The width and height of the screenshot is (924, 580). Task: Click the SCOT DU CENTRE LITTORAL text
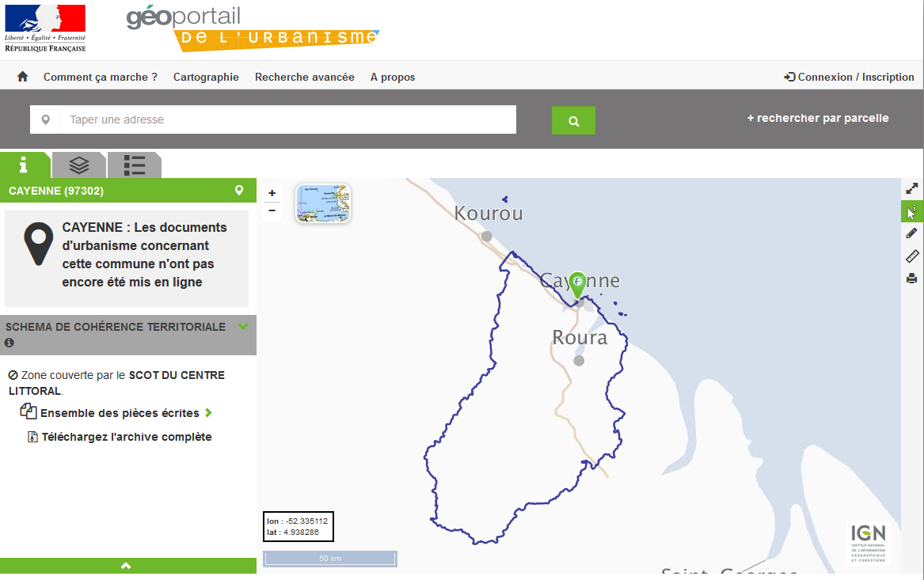coord(116,383)
